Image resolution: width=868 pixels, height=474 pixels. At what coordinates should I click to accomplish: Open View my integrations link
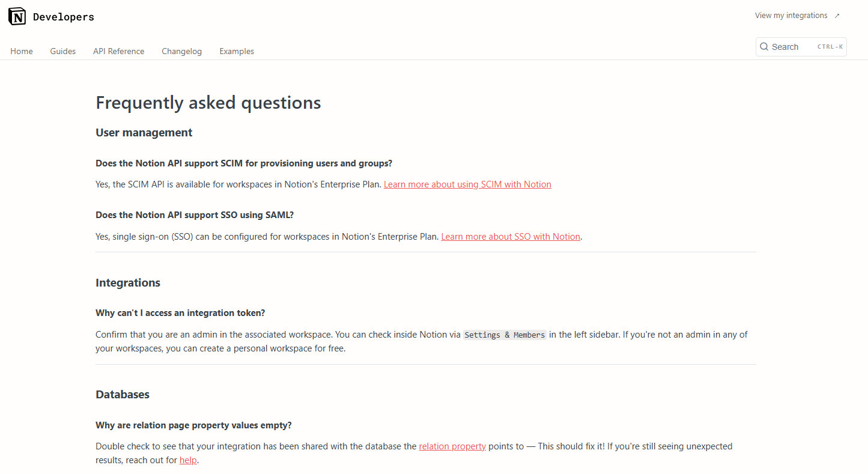(x=791, y=16)
